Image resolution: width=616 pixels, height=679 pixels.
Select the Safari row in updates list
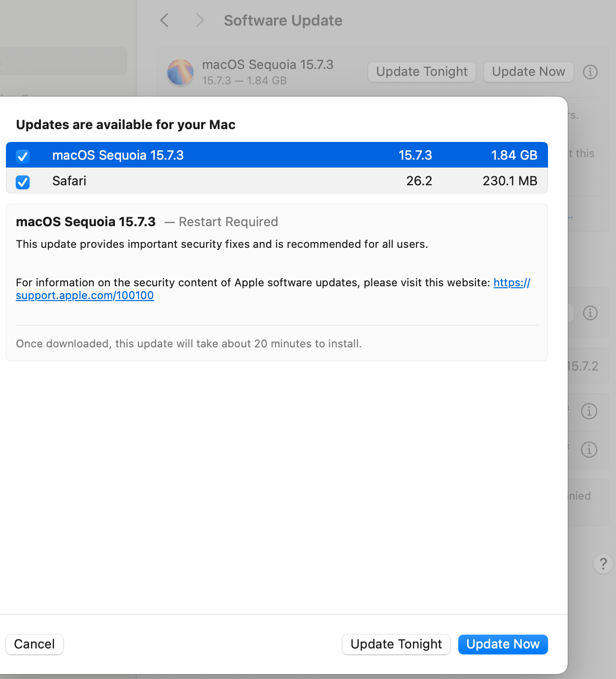click(277, 180)
